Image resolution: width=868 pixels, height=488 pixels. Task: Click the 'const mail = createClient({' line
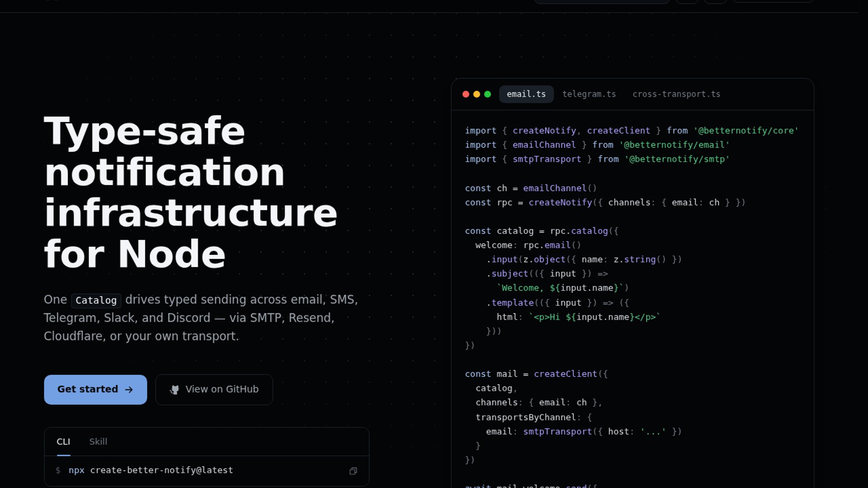[x=536, y=374]
